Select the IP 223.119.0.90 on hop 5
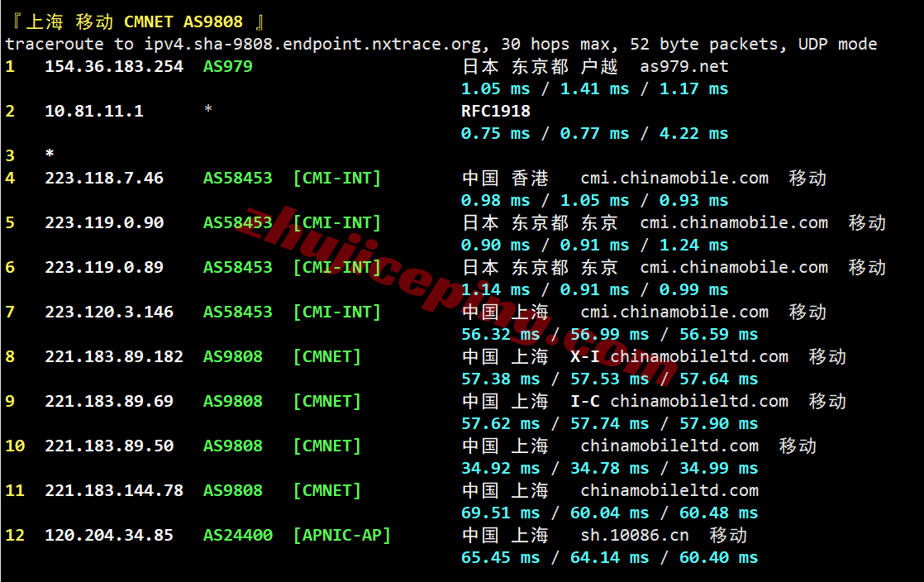This screenshot has height=582, width=924. pos(105,222)
